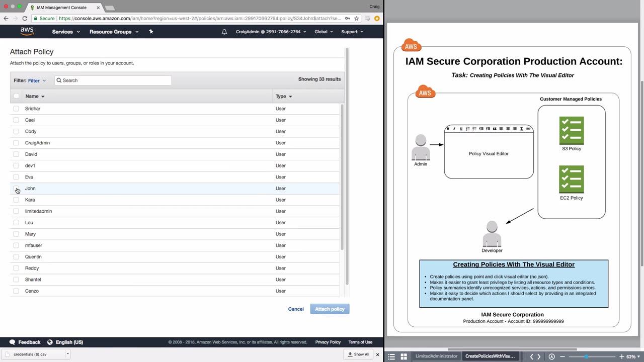Click the Developer user icon in diagram
The image size is (644, 362).
click(492, 234)
